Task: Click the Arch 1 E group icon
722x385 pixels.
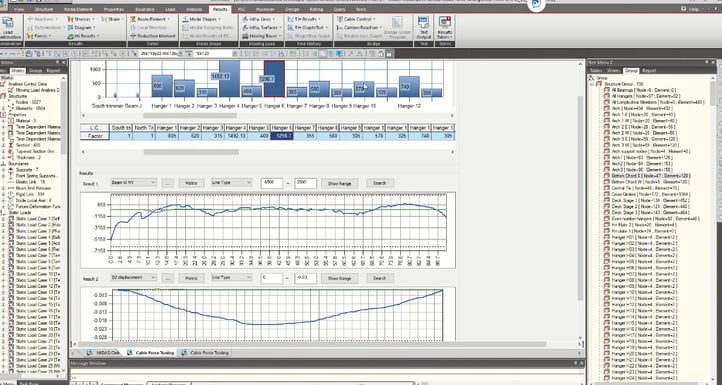Action: pos(607,115)
